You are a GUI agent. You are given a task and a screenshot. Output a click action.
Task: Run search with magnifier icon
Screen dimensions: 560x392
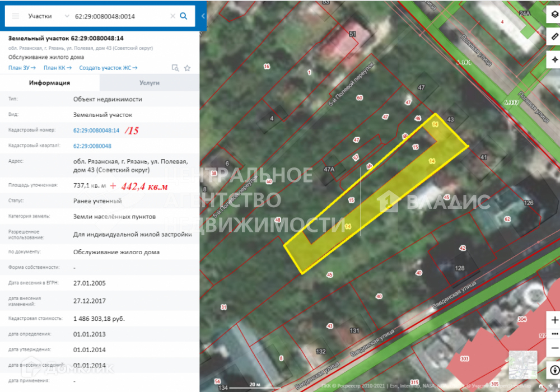(184, 16)
